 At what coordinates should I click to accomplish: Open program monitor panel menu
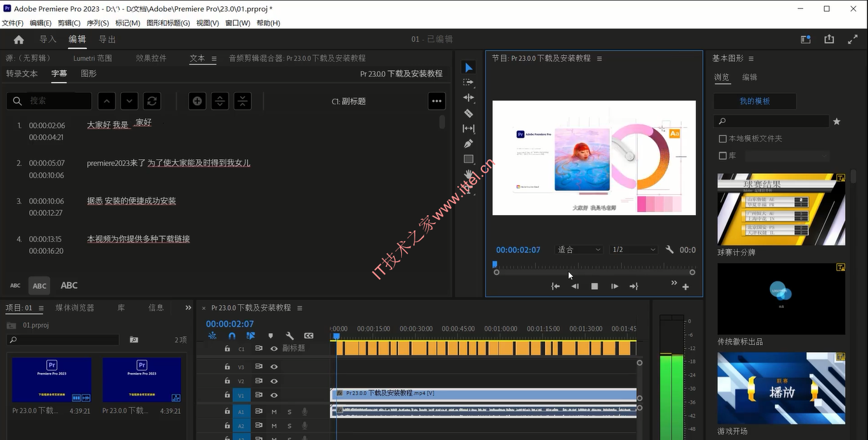click(x=599, y=58)
